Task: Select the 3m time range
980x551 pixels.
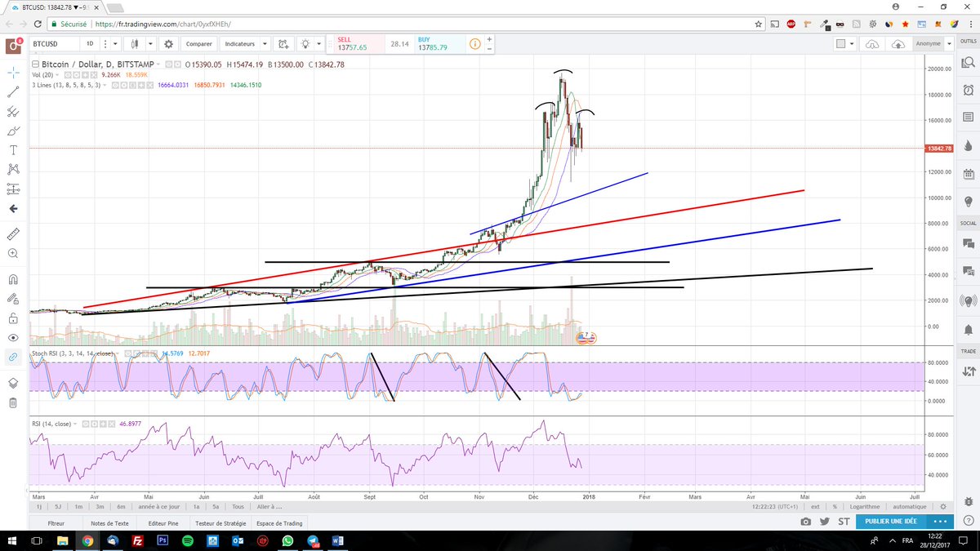Action: coord(99,506)
